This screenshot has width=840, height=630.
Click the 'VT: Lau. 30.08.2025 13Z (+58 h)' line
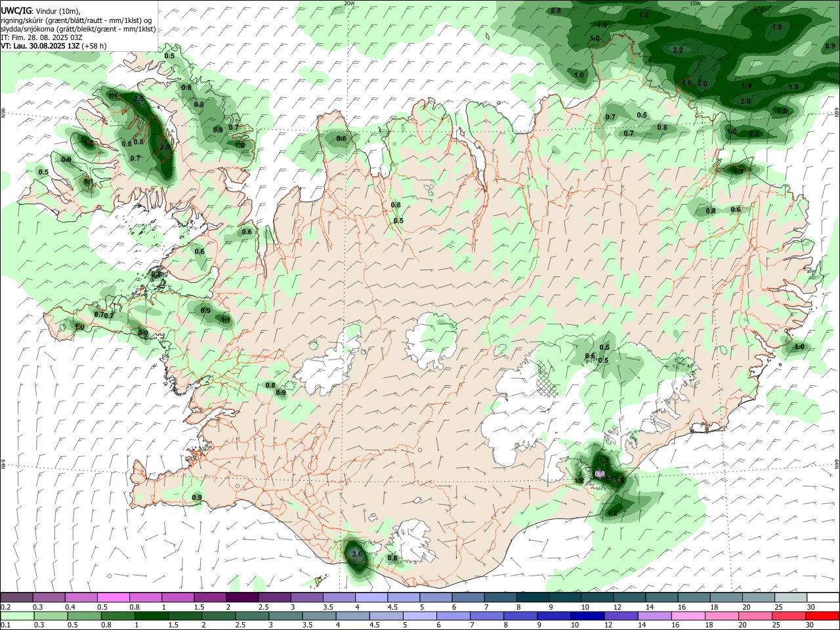click(54, 46)
